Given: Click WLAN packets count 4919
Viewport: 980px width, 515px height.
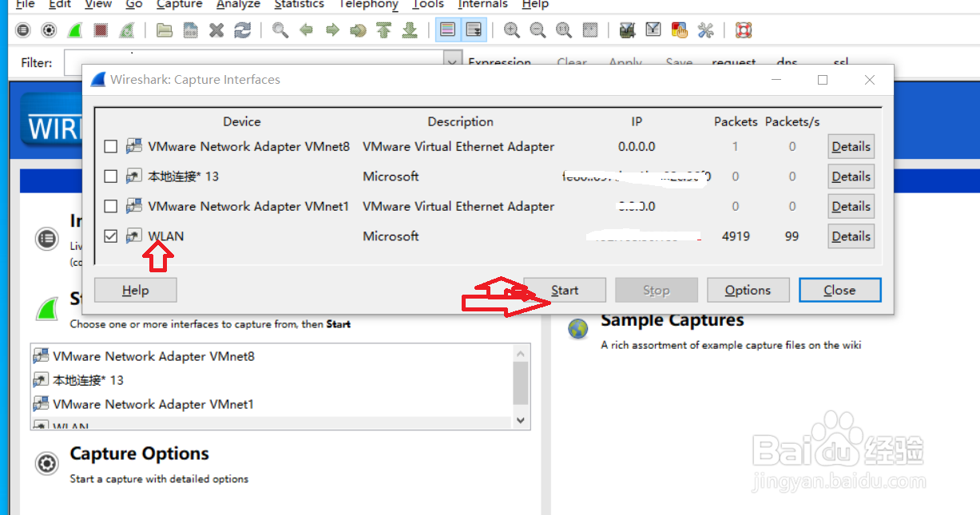Looking at the screenshot, I should 736,236.
